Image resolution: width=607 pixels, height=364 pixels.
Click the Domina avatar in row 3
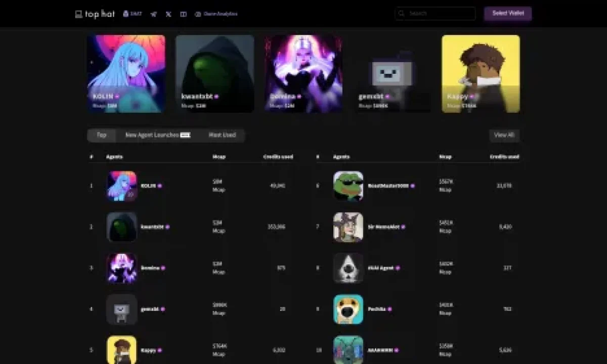121,268
